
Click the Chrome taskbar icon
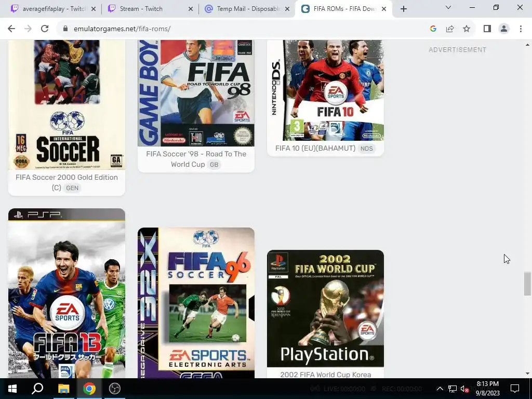click(x=89, y=389)
